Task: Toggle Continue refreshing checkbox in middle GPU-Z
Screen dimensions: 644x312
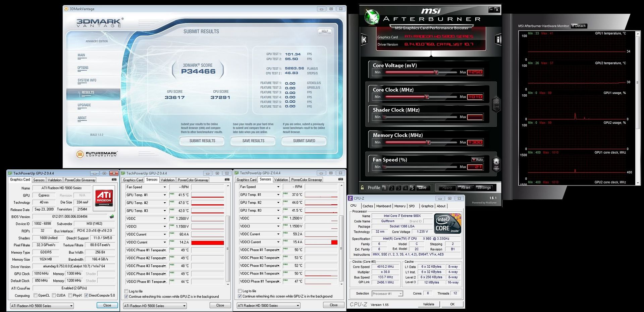Action: pyautogui.click(x=126, y=297)
